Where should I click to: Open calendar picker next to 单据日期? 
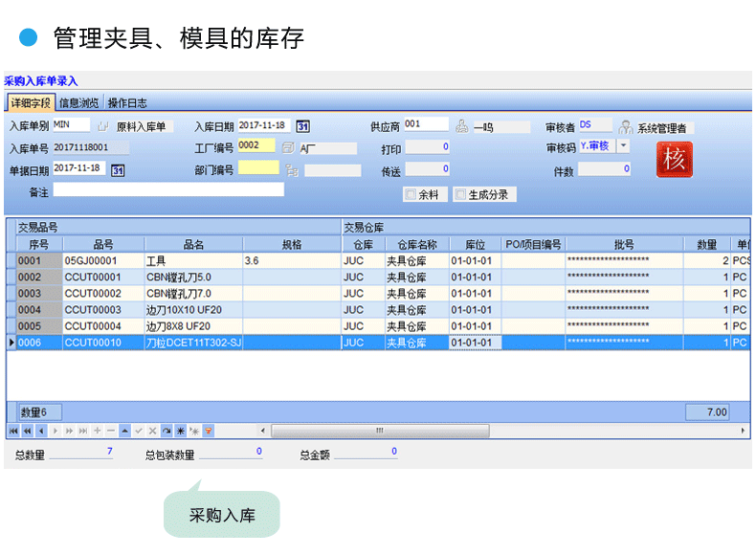pyautogui.click(x=119, y=170)
